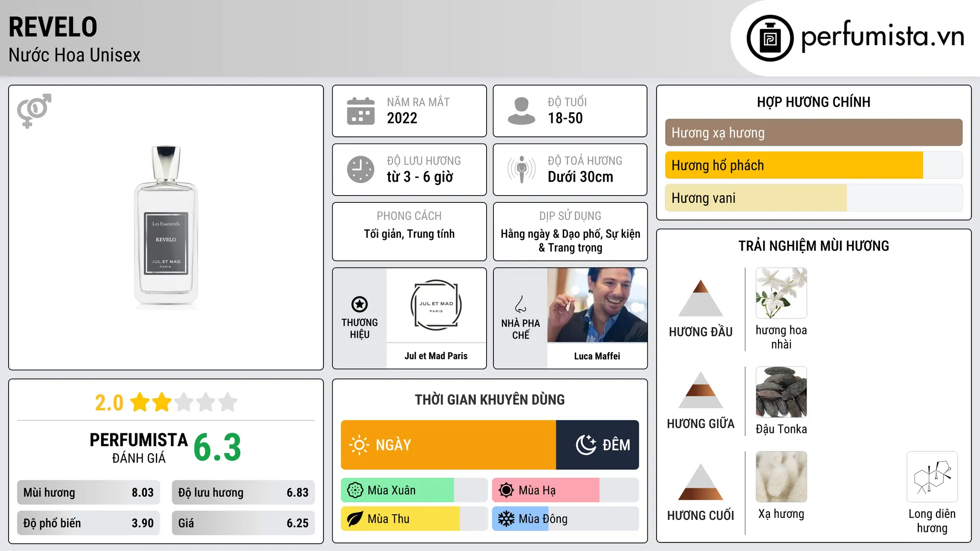Click the THỜI GIAN KHUYÊN DÙNG heading
The height and width of the screenshot is (551, 980).
coord(490,399)
